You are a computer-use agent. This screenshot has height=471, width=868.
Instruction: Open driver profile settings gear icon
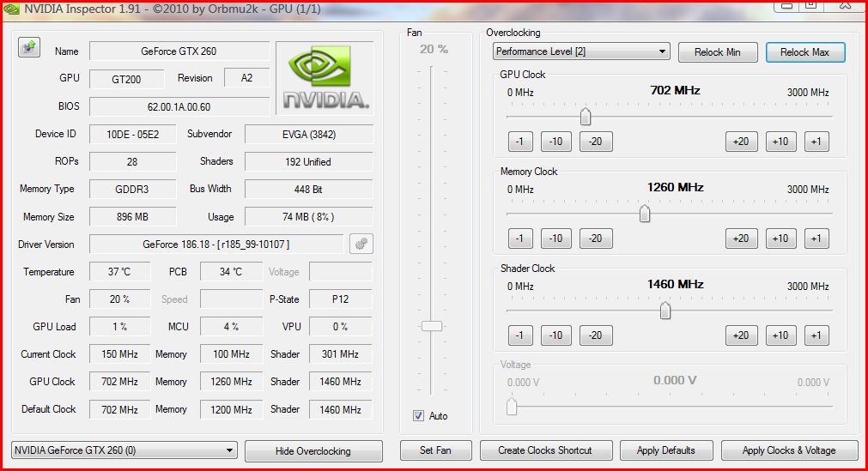(x=361, y=244)
